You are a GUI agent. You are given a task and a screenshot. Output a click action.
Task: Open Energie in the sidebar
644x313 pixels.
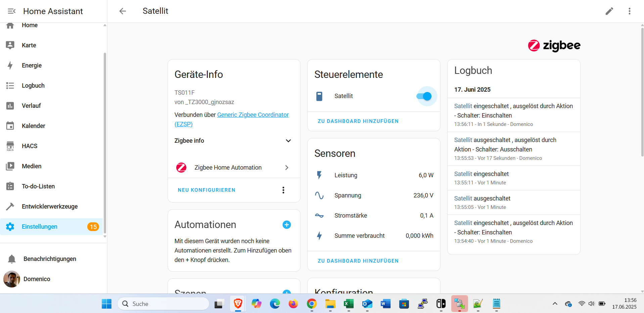click(x=32, y=65)
